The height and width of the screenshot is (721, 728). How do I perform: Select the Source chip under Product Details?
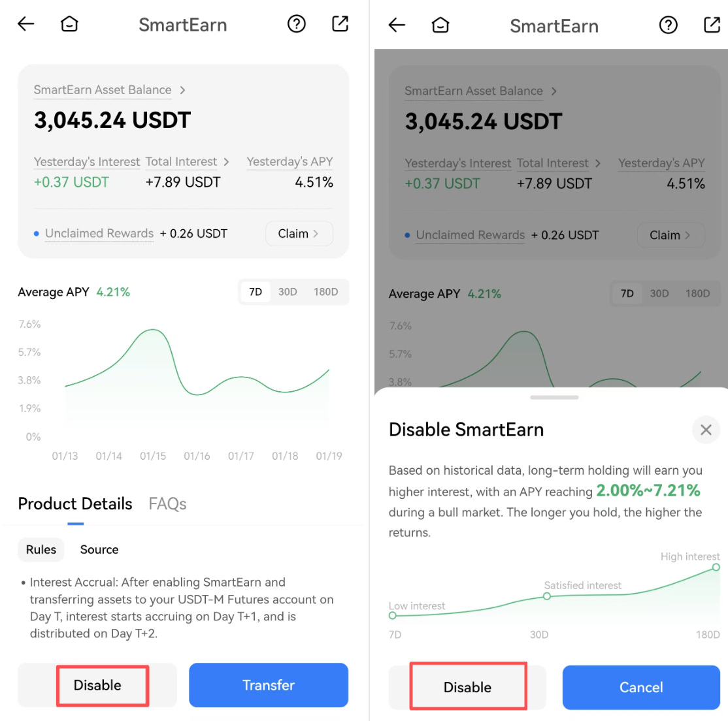[99, 550]
